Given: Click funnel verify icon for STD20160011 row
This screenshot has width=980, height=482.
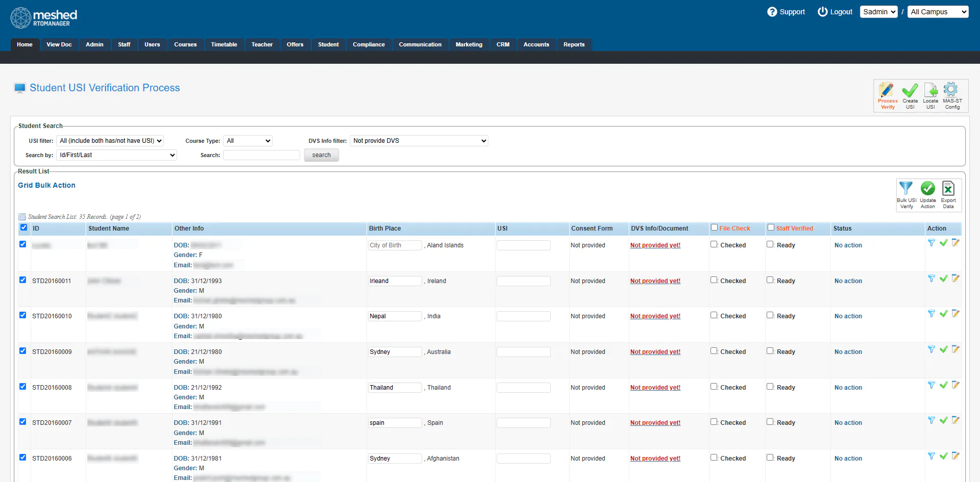Looking at the screenshot, I should pos(932,278).
